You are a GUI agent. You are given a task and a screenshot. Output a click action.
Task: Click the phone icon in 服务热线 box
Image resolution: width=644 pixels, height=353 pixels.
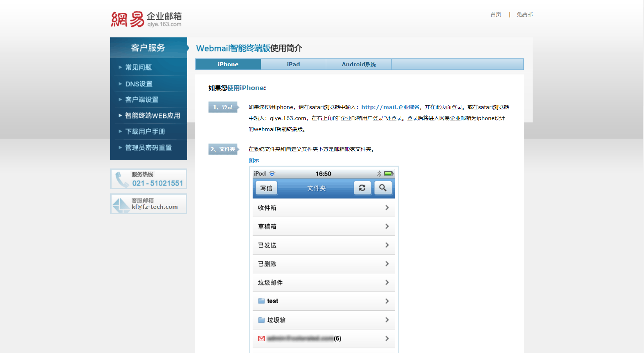pyautogui.click(x=122, y=179)
